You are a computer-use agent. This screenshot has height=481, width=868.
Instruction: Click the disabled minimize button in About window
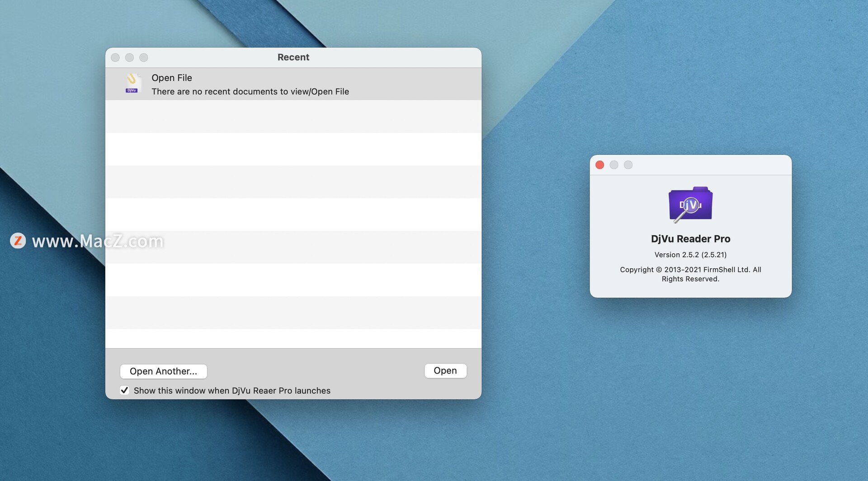pyautogui.click(x=614, y=165)
